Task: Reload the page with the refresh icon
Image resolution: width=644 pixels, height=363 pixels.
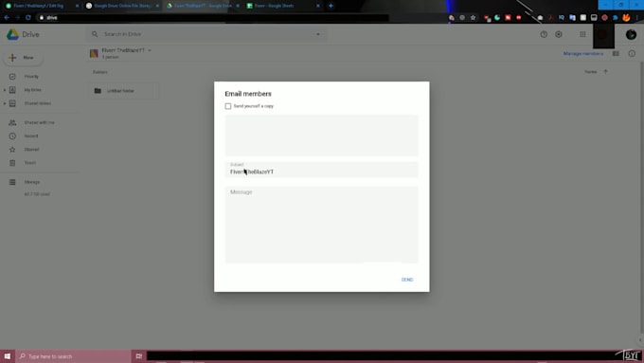Action: pos(27,18)
